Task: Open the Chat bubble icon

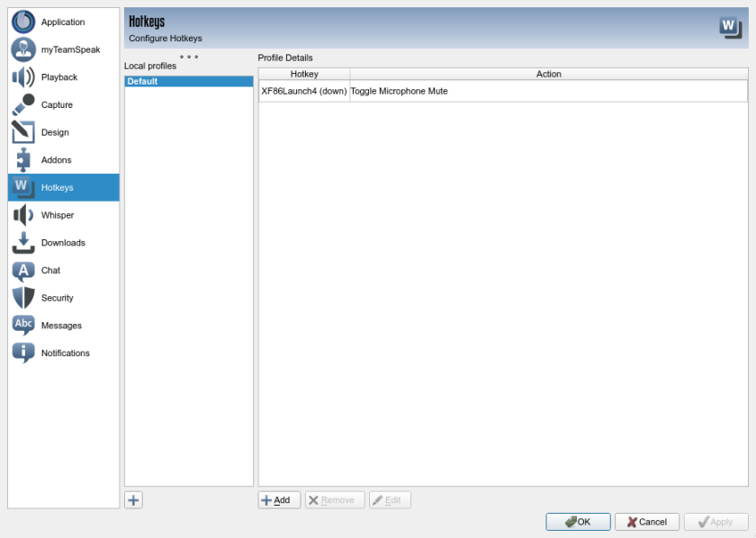Action: pyautogui.click(x=23, y=270)
